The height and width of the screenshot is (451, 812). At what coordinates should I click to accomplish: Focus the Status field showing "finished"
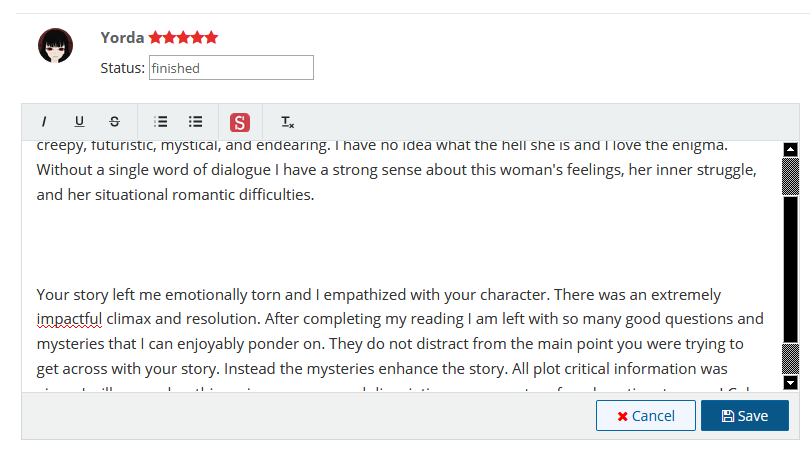231,68
